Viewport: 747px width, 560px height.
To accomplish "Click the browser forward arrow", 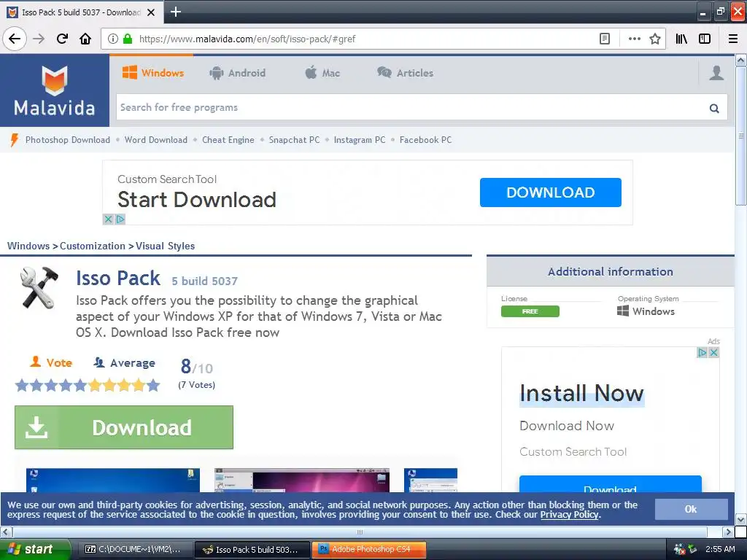I will (x=39, y=39).
